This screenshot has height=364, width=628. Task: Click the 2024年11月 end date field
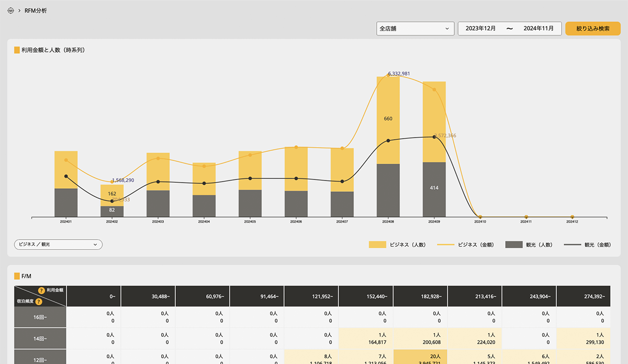tap(538, 28)
